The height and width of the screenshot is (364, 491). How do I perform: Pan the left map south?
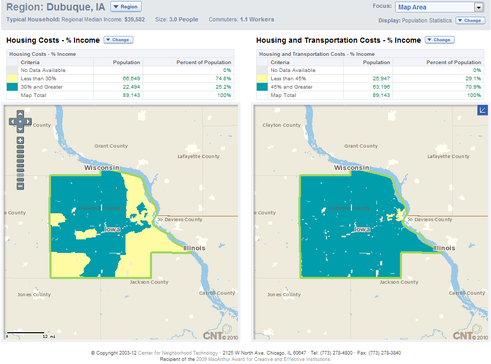[20, 129]
